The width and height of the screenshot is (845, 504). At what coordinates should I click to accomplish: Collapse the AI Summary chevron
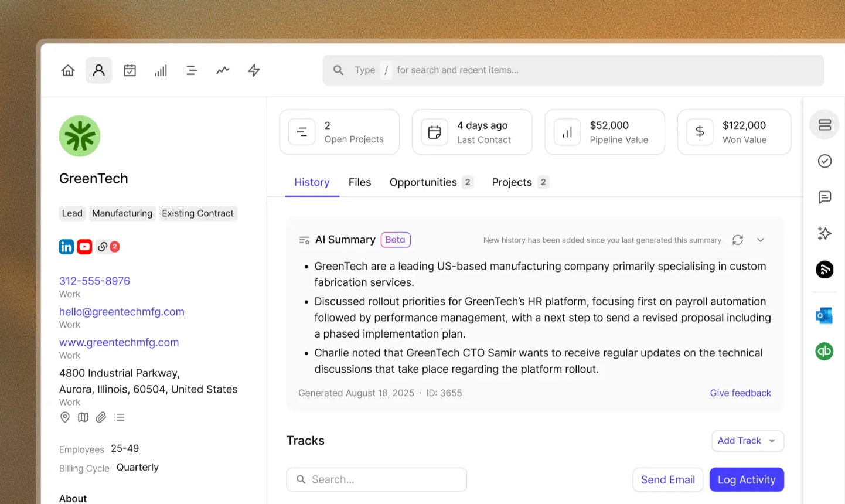pyautogui.click(x=761, y=240)
